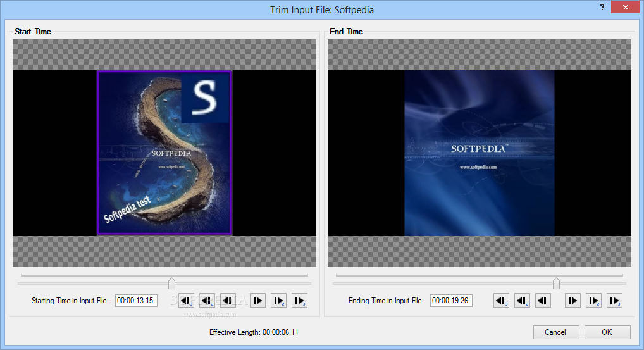Click the Start Time preview frame

click(x=164, y=153)
